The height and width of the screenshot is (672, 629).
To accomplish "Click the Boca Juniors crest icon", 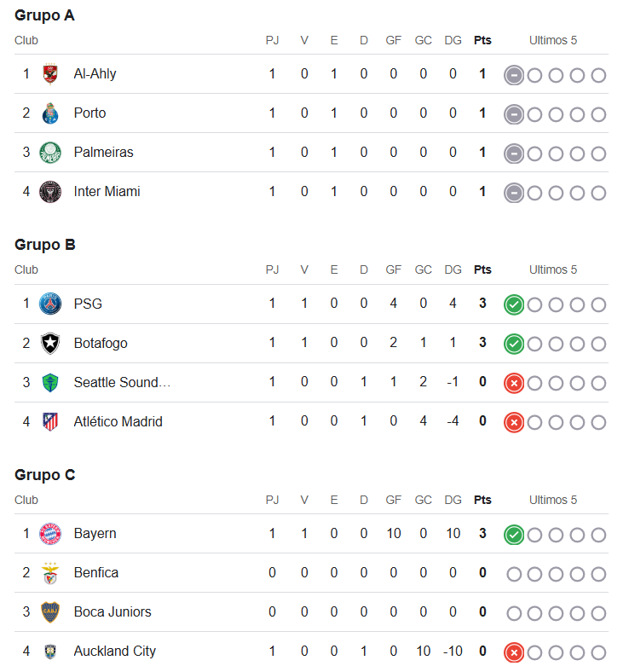I will pyautogui.click(x=50, y=611).
